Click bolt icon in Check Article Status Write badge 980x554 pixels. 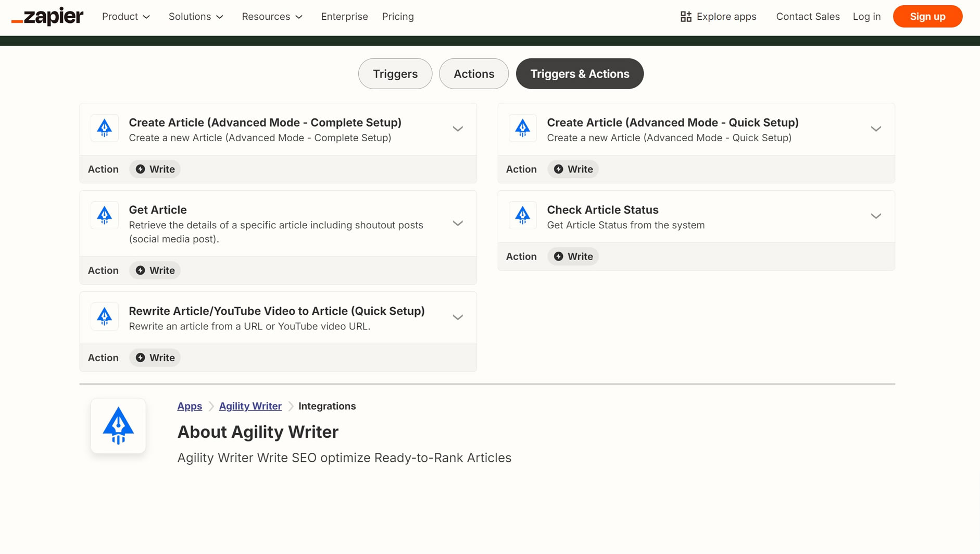click(x=559, y=256)
